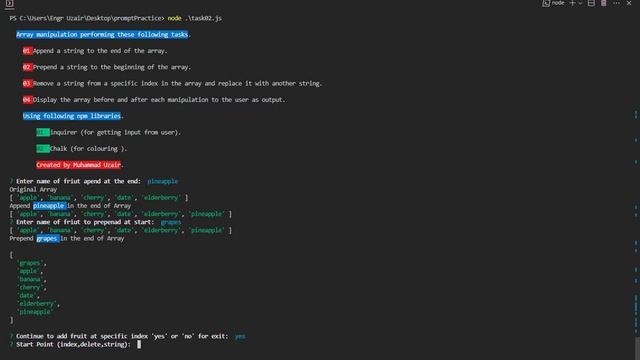This screenshot has width=640, height=360.
Task: Click the PS path 'C:\Users\Engr Uzair\Desktop\promptPractice>'
Action: click(x=91, y=18)
